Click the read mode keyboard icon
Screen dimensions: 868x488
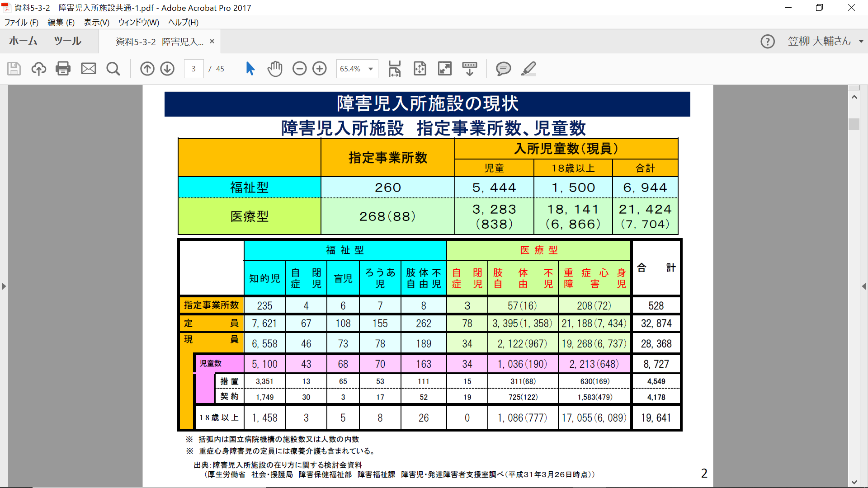click(470, 69)
